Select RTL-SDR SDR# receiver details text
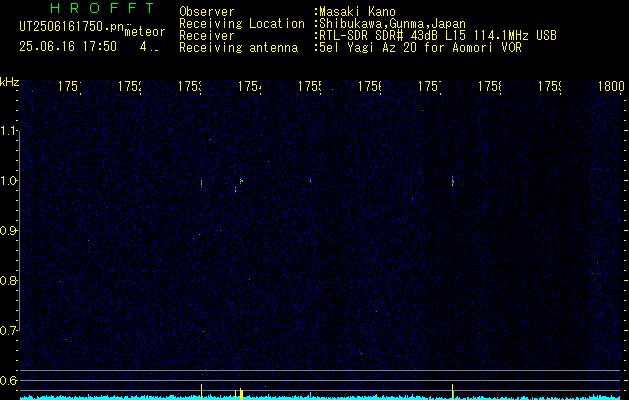This screenshot has height=400, width=629. [x=438, y=36]
